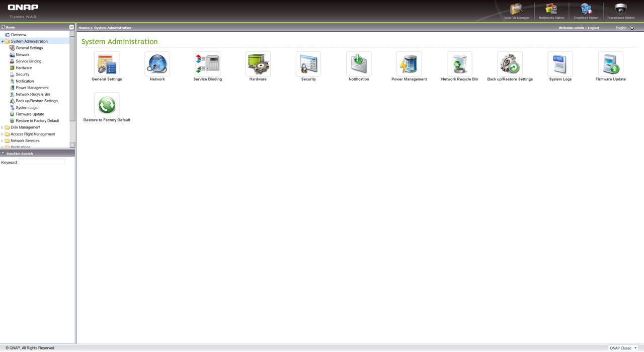Open the Network large icon in main panel

click(157, 64)
